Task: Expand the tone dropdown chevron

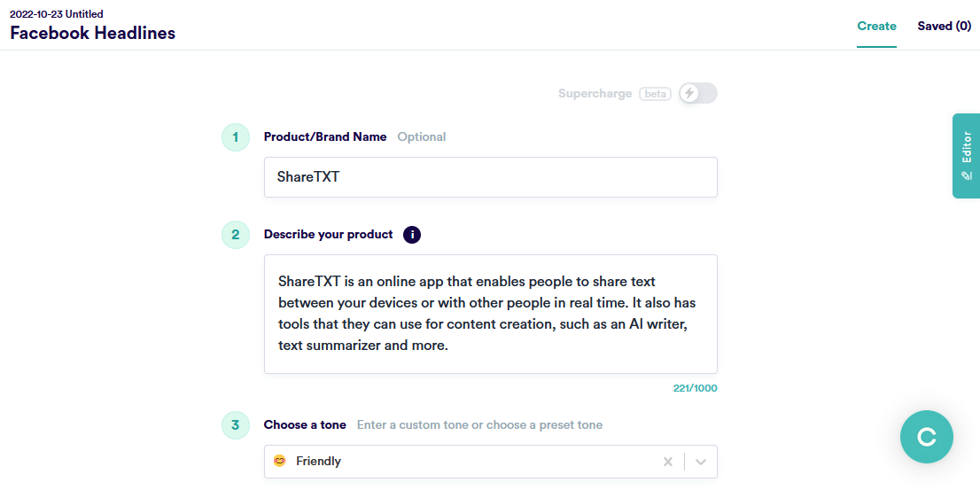Action: pyautogui.click(x=701, y=462)
